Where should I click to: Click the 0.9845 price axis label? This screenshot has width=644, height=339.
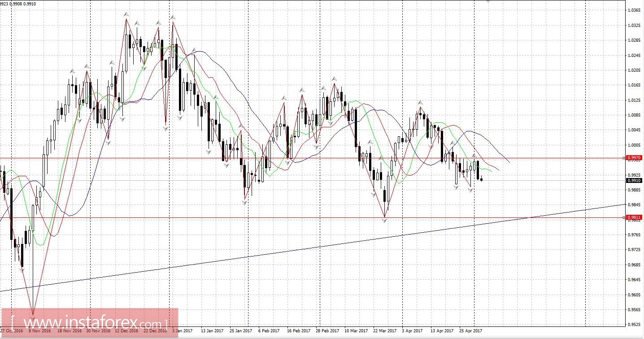(x=634, y=205)
